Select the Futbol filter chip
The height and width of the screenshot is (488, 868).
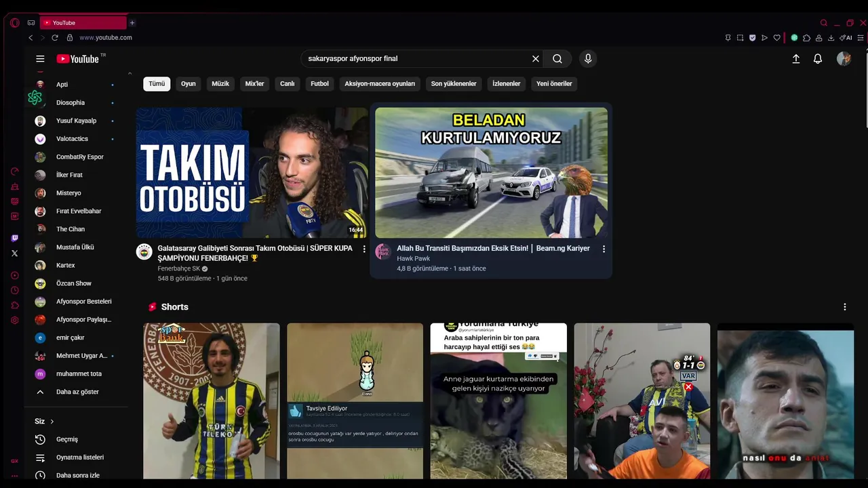click(319, 84)
